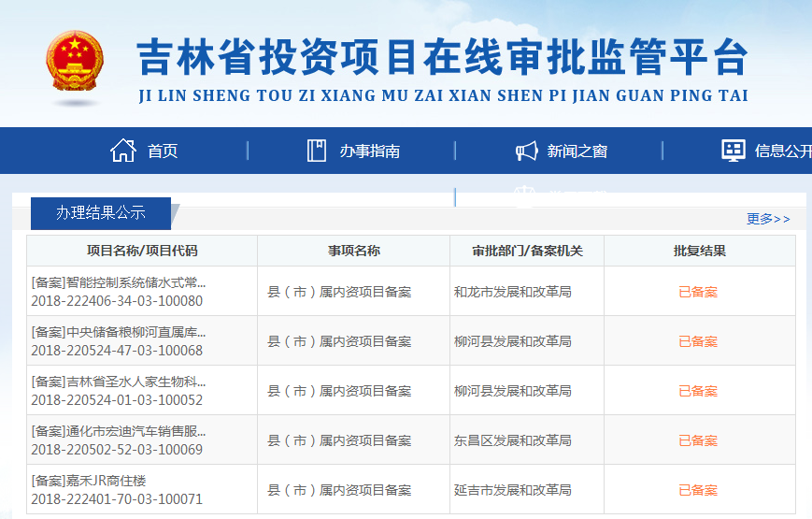This screenshot has height=519, width=812.
Task: Open project 嘉禾JR商住楼 link
Action: [89, 481]
